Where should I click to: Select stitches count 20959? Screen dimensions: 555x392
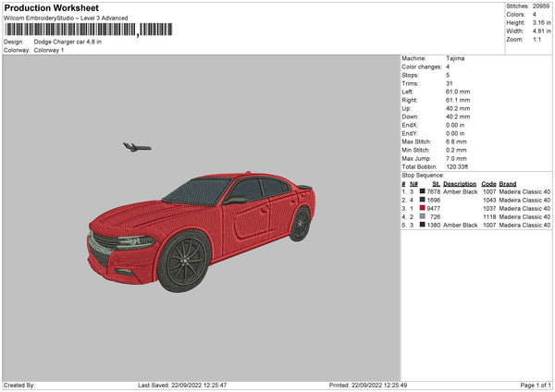click(541, 6)
